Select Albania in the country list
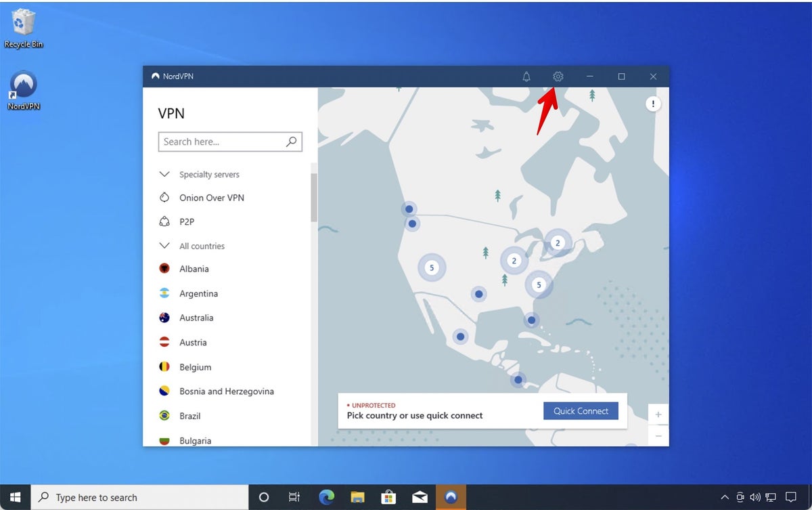This screenshot has width=812, height=510. pyautogui.click(x=194, y=269)
